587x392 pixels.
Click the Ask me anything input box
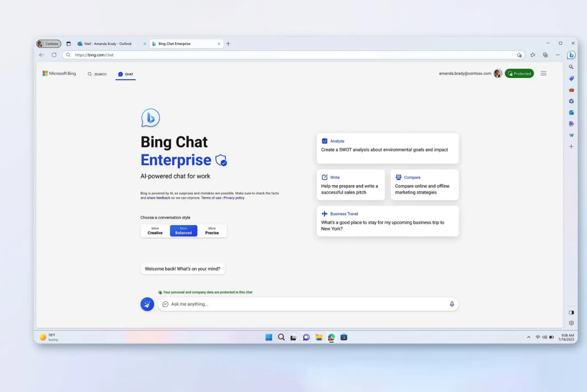click(x=307, y=304)
